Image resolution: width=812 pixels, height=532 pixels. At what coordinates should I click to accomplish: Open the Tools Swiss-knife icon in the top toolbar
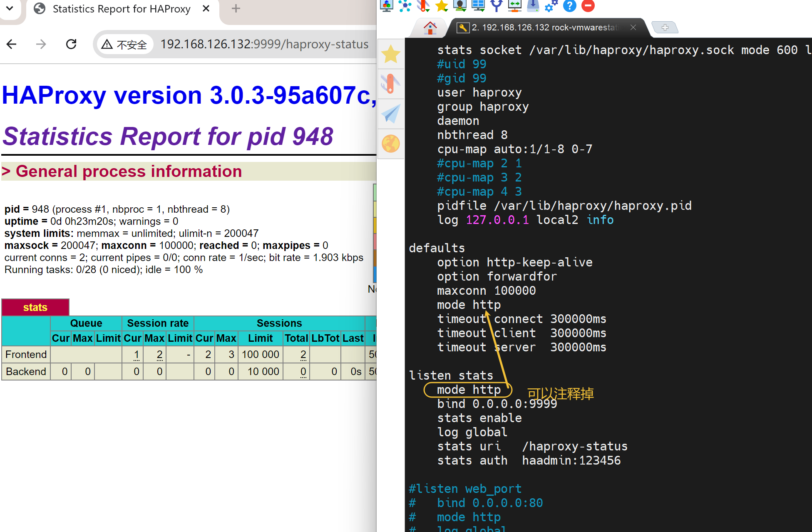[423, 5]
